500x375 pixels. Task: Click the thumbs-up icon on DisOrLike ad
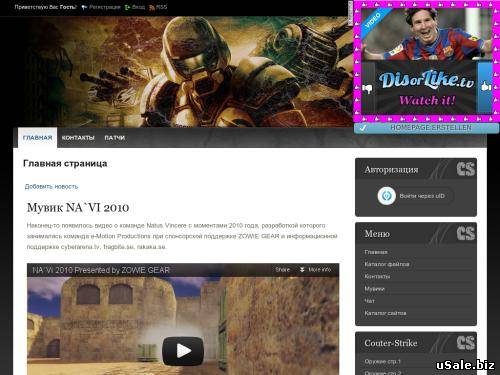[486, 86]
